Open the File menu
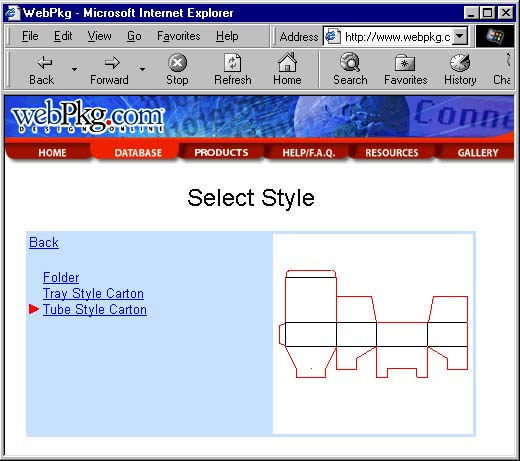Image resolution: width=520 pixels, height=461 pixels. coord(30,36)
